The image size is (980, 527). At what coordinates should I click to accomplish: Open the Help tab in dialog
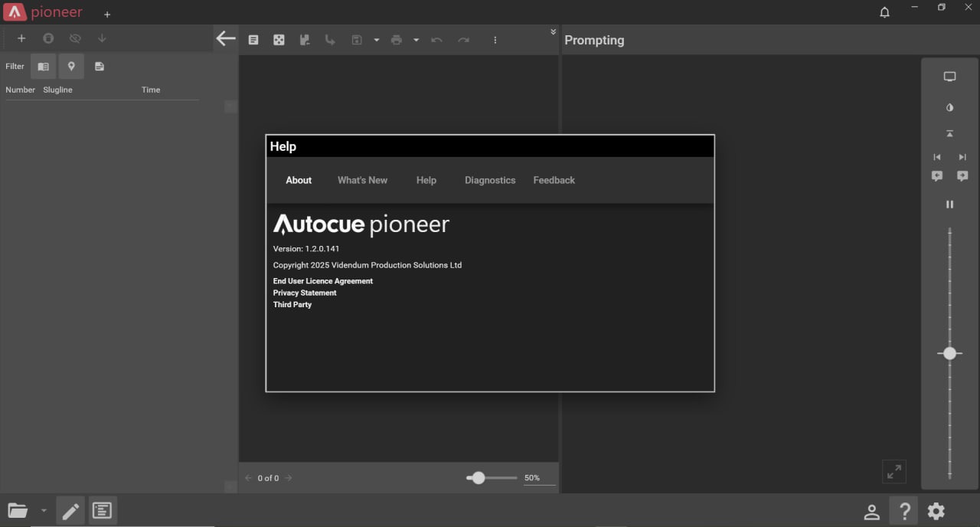(x=426, y=180)
